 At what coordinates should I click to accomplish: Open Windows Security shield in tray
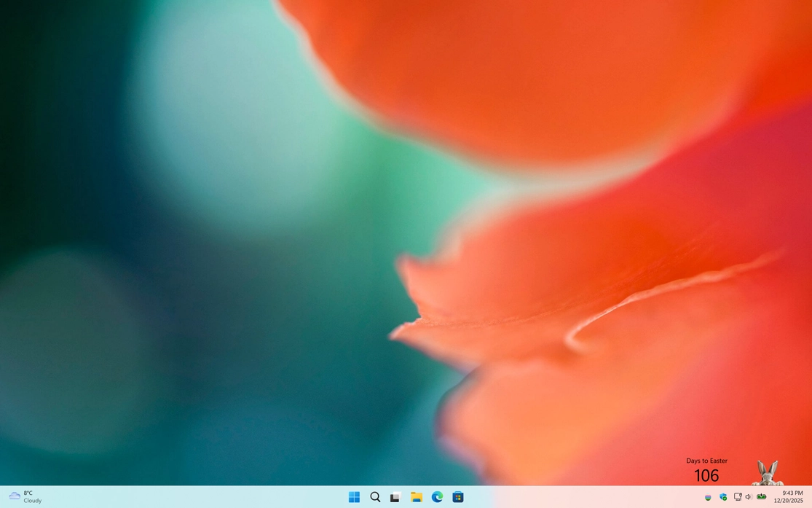pos(723,497)
